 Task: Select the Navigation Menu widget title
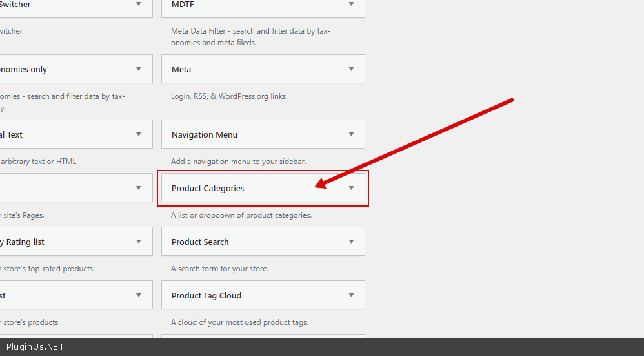point(205,135)
